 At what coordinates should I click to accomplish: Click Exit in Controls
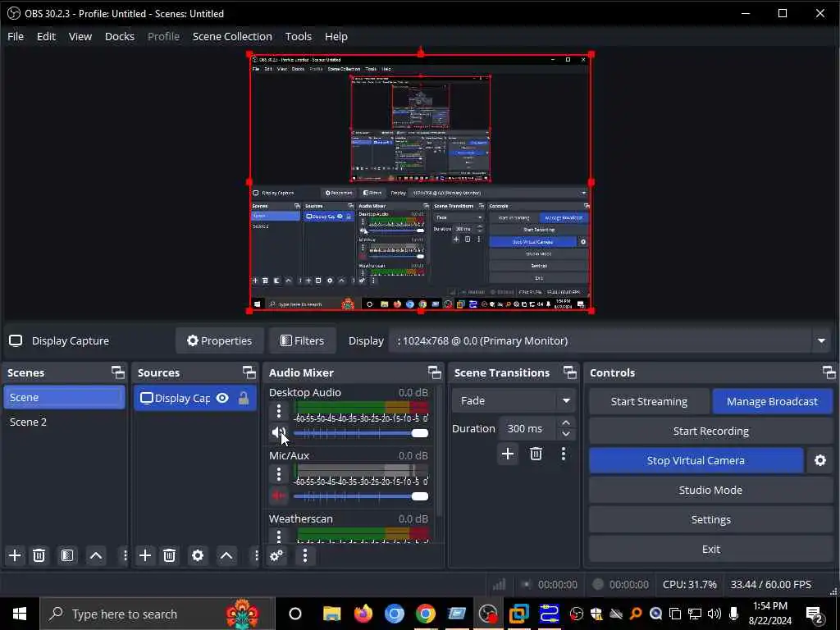point(711,549)
